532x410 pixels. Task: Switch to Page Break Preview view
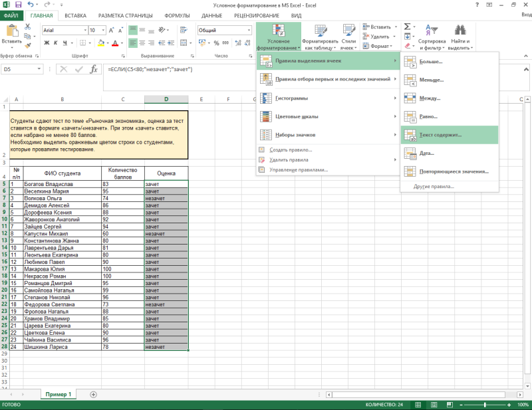pyautogui.click(x=450, y=405)
